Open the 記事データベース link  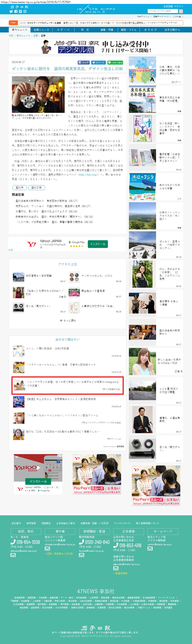pos(161,16)
